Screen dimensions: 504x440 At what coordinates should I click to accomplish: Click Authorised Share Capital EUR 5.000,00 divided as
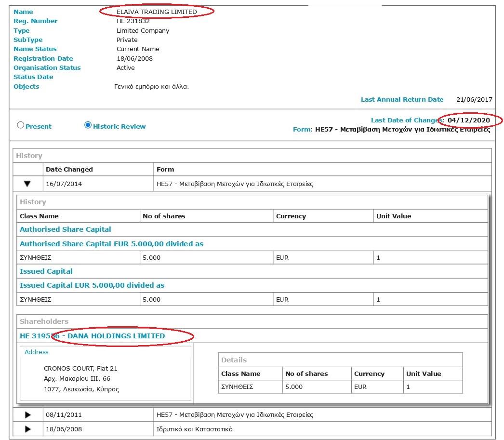click(x=111, y=244)
